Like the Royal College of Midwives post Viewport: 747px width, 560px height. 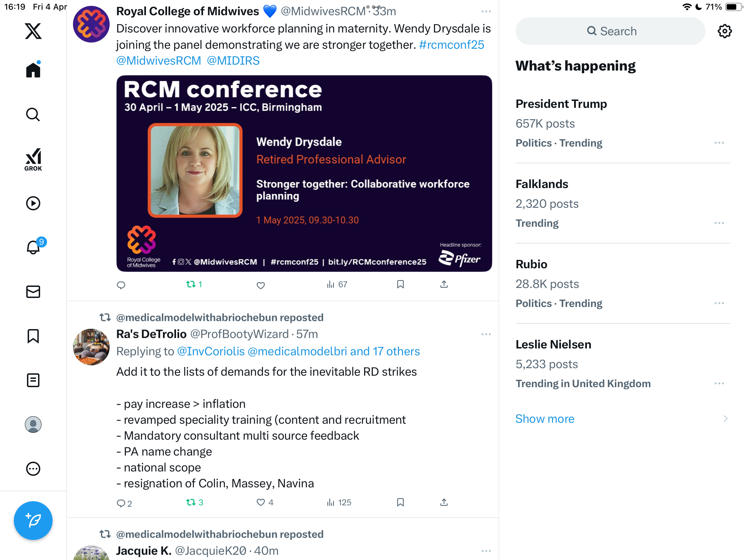point(261,285)
